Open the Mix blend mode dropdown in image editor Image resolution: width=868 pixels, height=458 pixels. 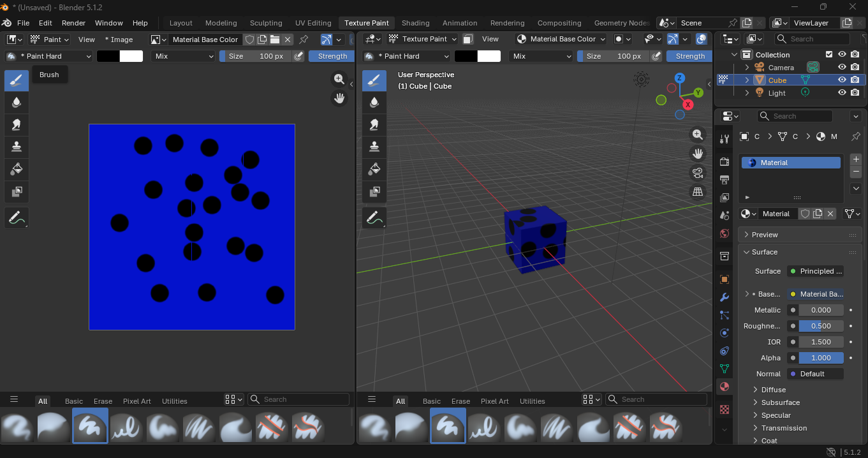click(x=184, y=56)
